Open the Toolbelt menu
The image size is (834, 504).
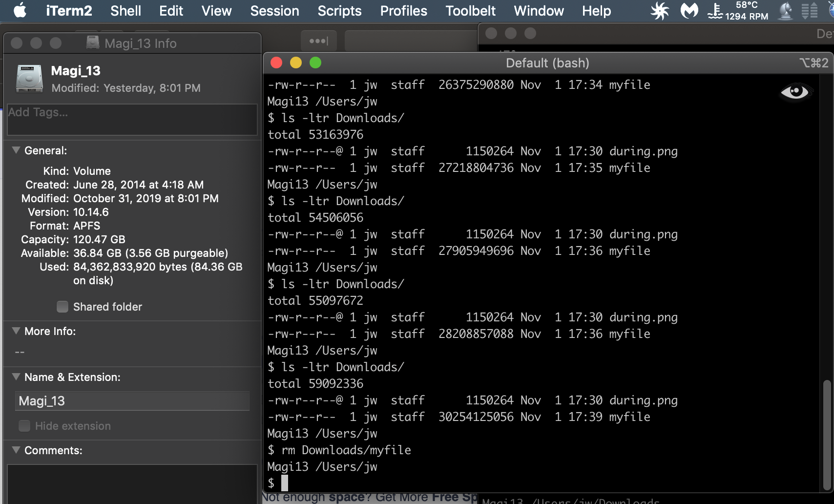click(x=470, y=11)
